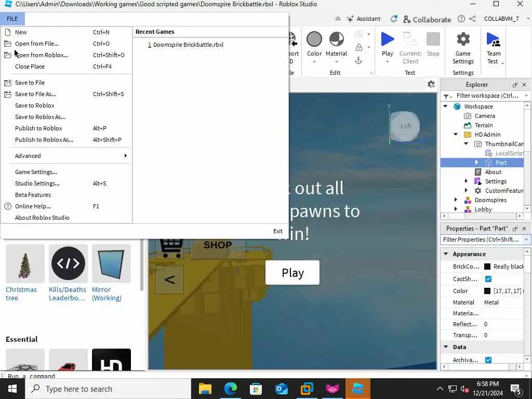Image resolution: width=532 pixels, height=399 pixels.
Task: Open Play mode dropdown arrow
Action: [x=388, y=62]
